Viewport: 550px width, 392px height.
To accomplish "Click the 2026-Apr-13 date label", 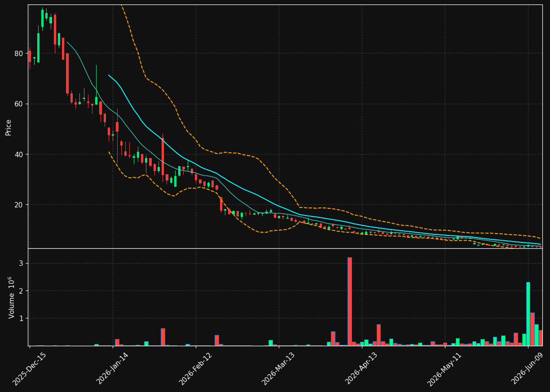I will point(361,369).
